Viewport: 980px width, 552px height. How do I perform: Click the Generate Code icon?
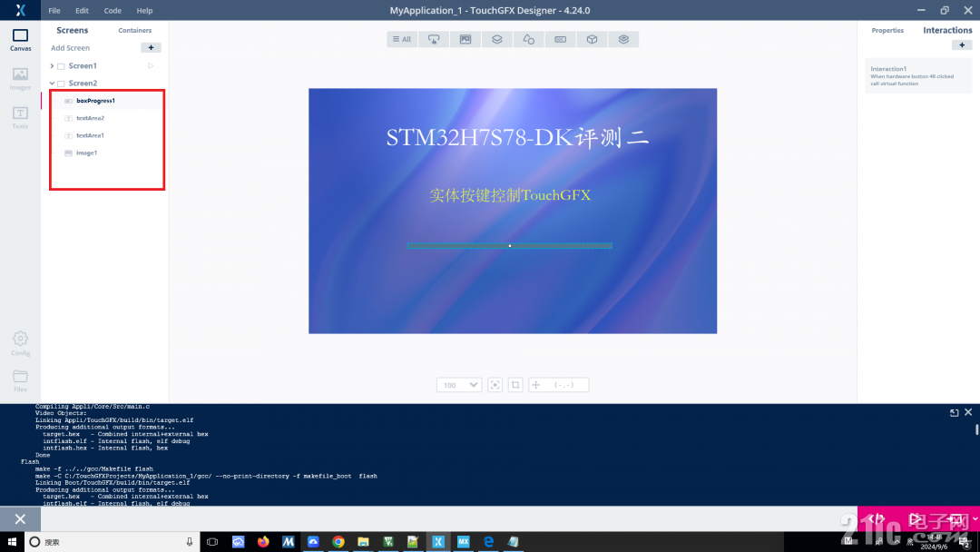(877, 519)
